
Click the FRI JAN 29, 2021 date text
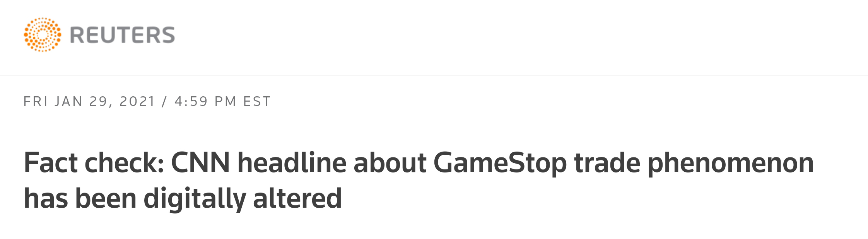pyautogui.click(x=89, y=101)
